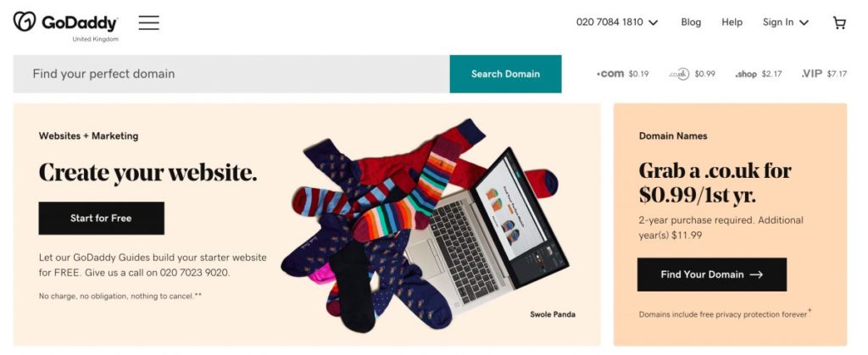Click the socks and laptop hero image
The height and width of the screenshot is (355, 868).
click(x=424, y=224)
